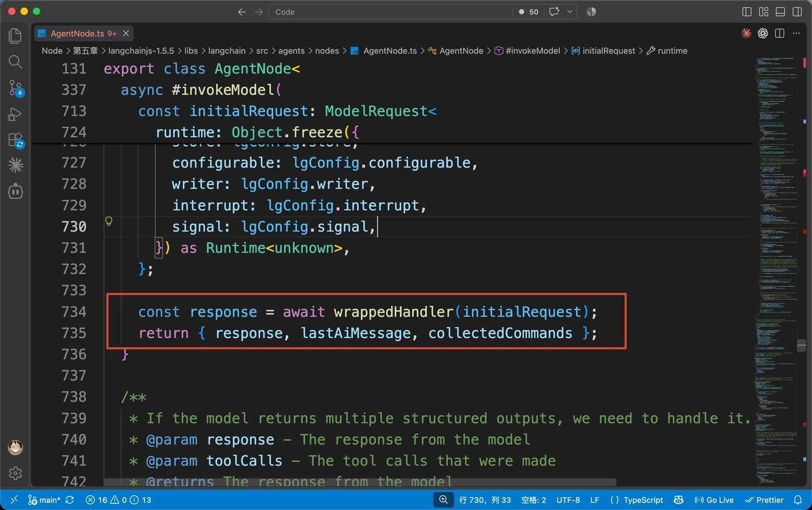
Task: Click the ChatGPT icon in editor toolbar
Action: coord(763,34)
